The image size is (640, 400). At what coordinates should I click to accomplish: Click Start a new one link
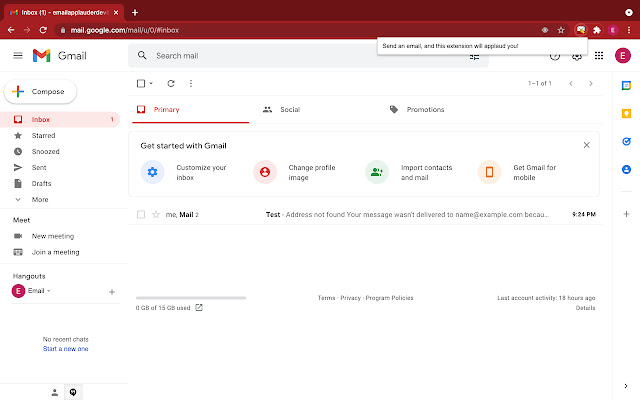[65, 349]
